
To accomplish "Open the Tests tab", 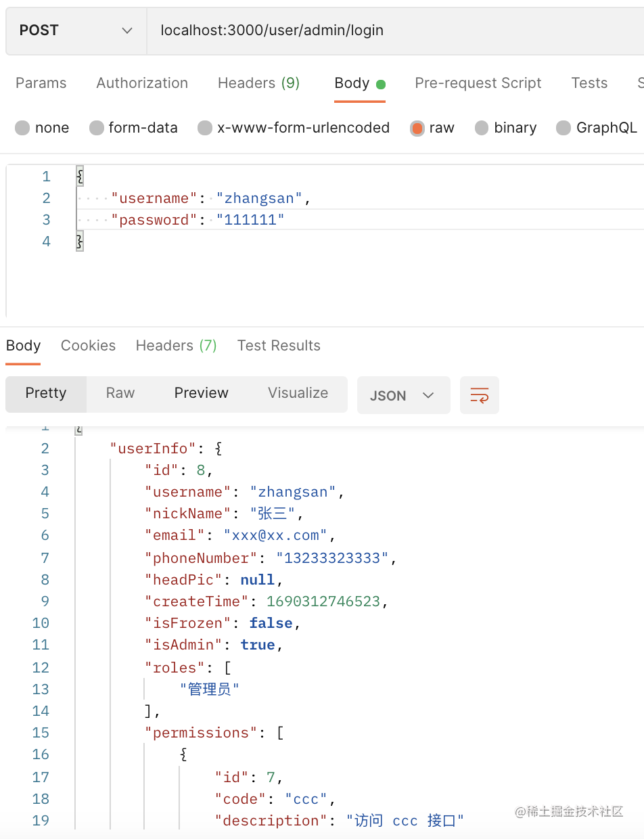I will pos(589,83).
